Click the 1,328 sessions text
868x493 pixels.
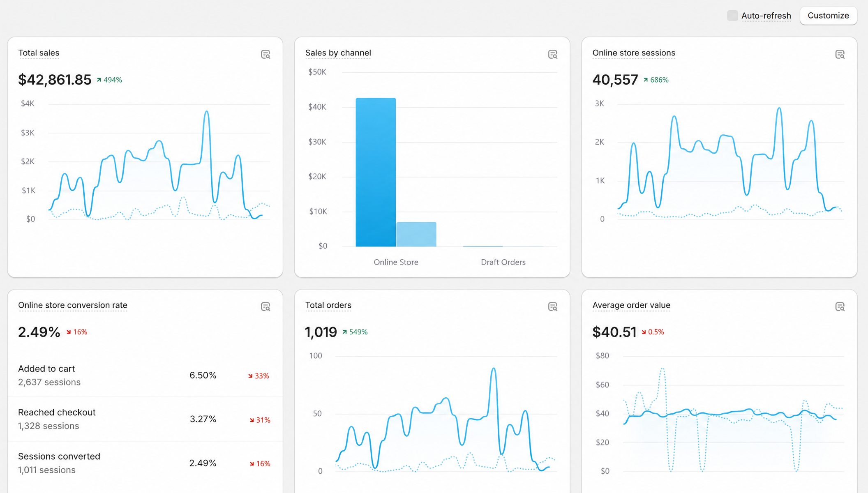(x=48, y=426)
